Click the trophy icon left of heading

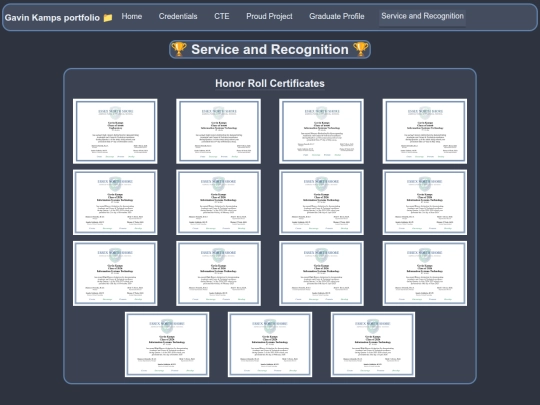tap(179, 49)
